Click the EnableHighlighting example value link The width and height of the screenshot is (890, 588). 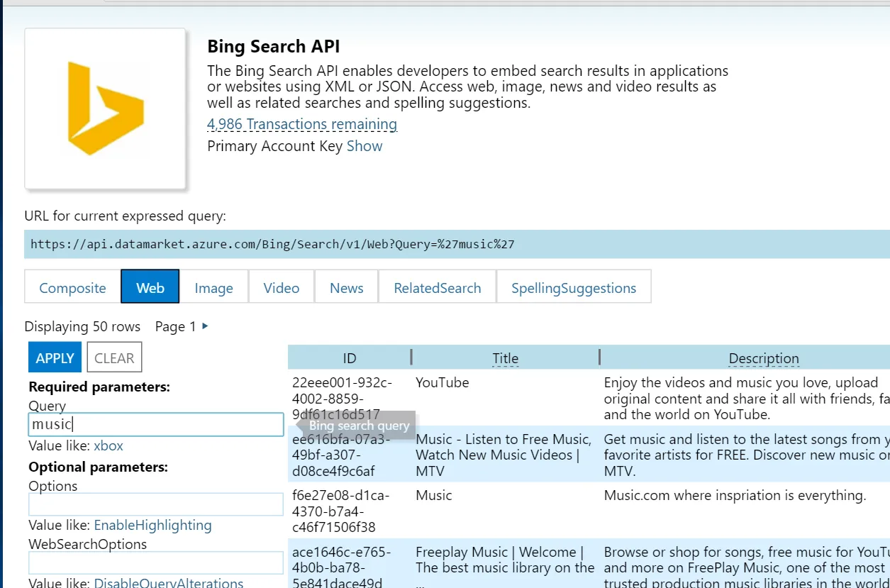tap(152, 525)
